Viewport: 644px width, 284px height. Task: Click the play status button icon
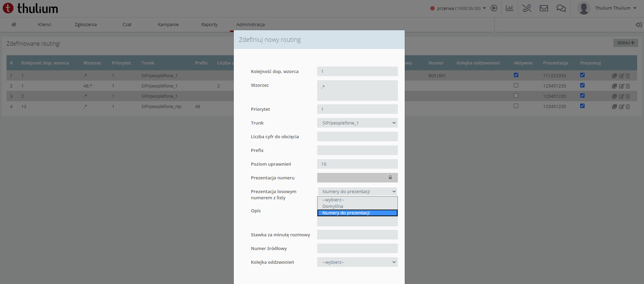(494, 8)
